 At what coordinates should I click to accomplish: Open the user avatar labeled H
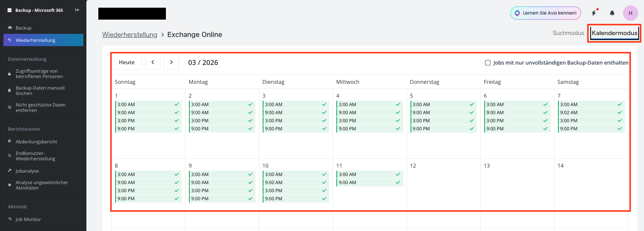coord(631,13)
